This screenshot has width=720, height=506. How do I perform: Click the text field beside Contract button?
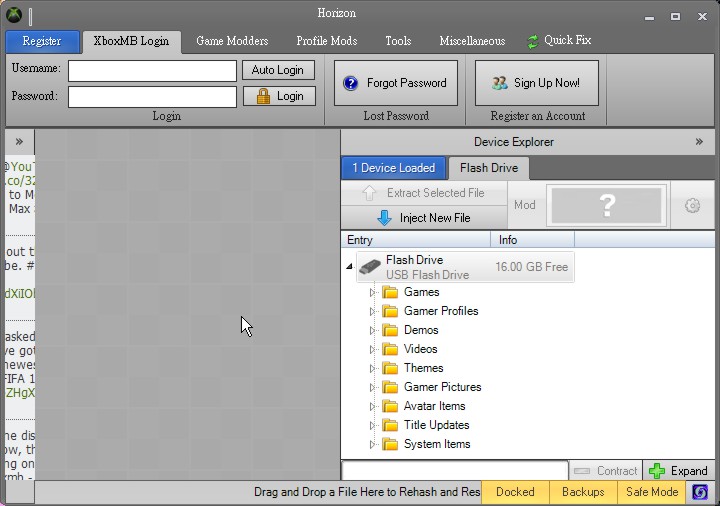pos(455,471)
